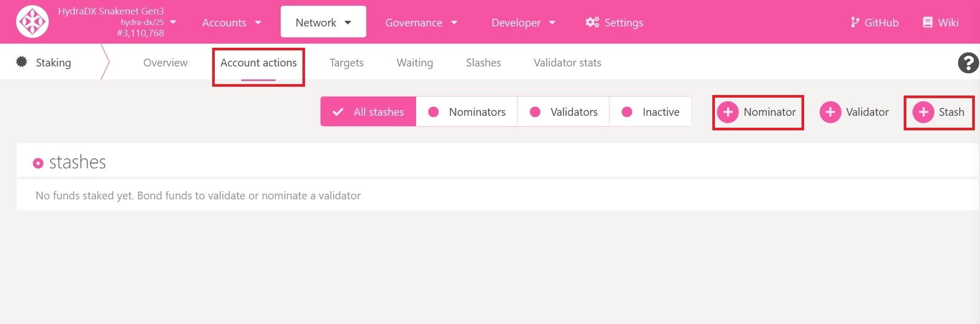The height and width of the screenshot is (324, 980).
Task: Select the All stashes filter
Action: coord(368,112)
